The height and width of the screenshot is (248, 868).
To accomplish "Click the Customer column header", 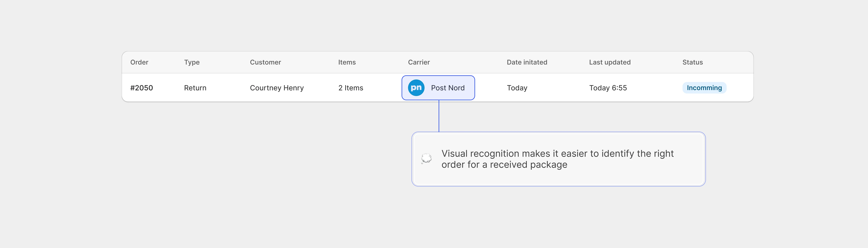I will pyautogui.click(x=265, y=62).
